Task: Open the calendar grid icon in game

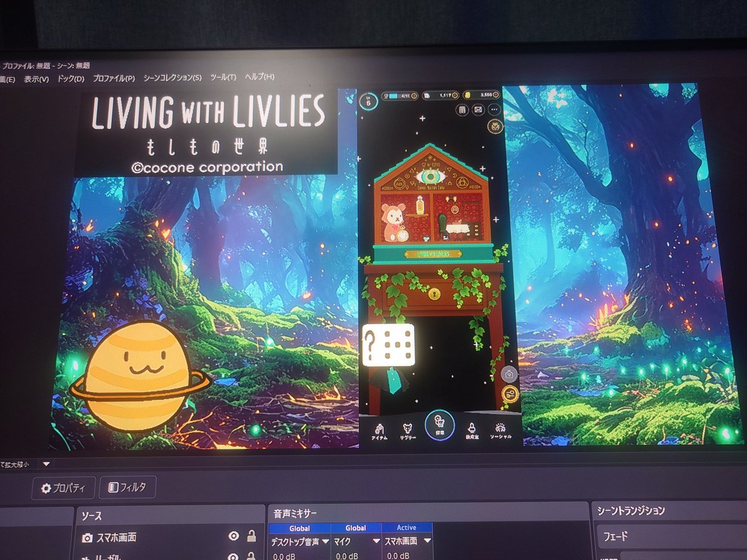Action: pyautogui.click(x=462, y=110)
